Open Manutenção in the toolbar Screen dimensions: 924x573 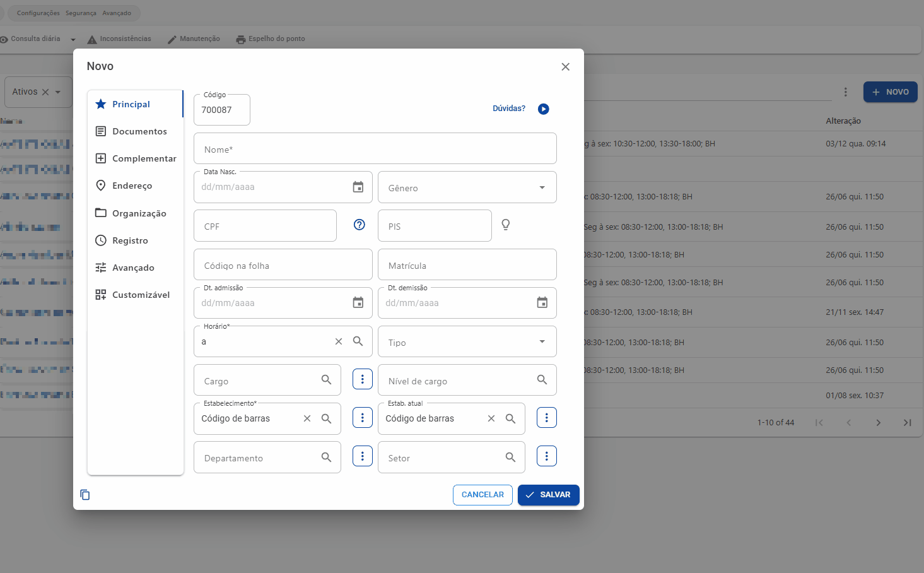point(194,39)
